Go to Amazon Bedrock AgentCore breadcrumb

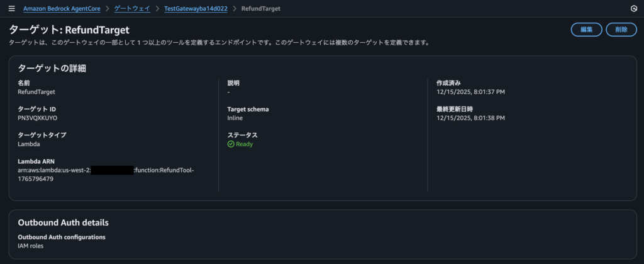[x=62, y=9]
